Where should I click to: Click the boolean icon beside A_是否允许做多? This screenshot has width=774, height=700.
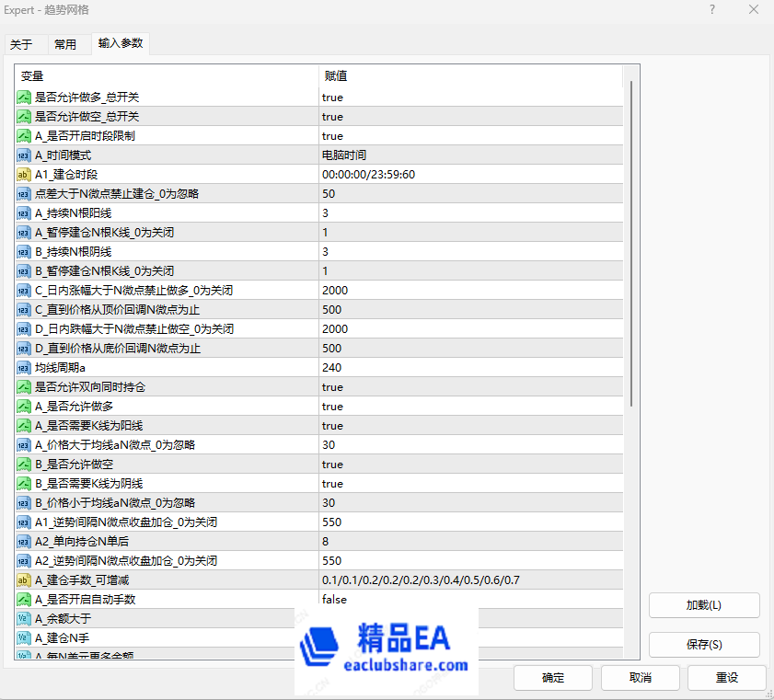click(24, 407)
